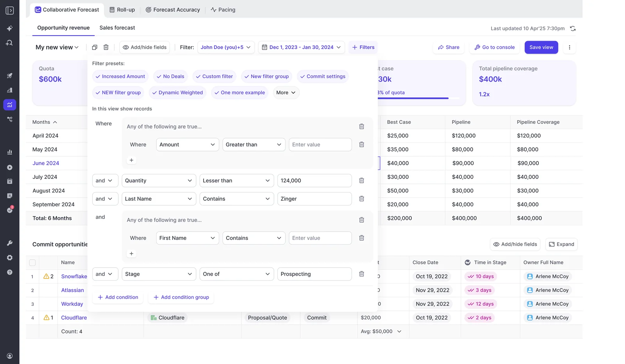Toggle the No Deals filter preset
The width and height of the screenshot is (625, 364).
pyautogui.click(x=170, y=77)
